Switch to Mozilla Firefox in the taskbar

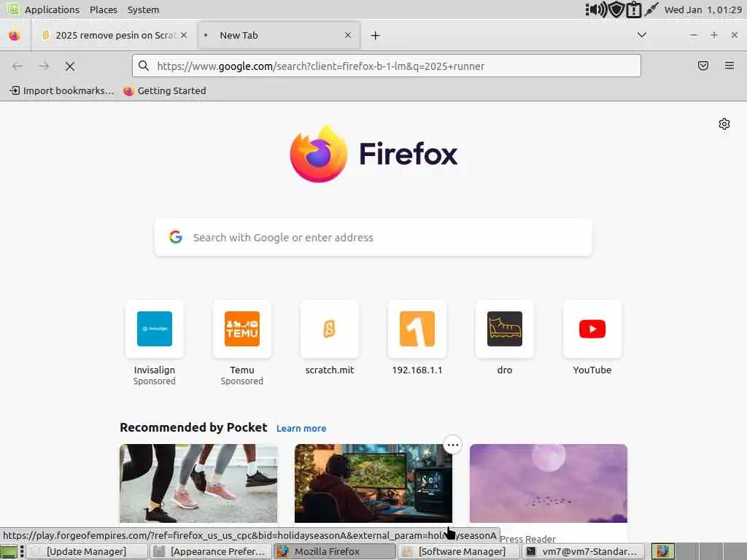[335, 551]
